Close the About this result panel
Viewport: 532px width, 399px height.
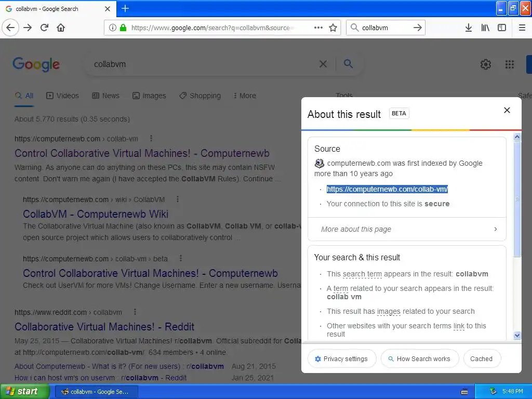(507, 110)
